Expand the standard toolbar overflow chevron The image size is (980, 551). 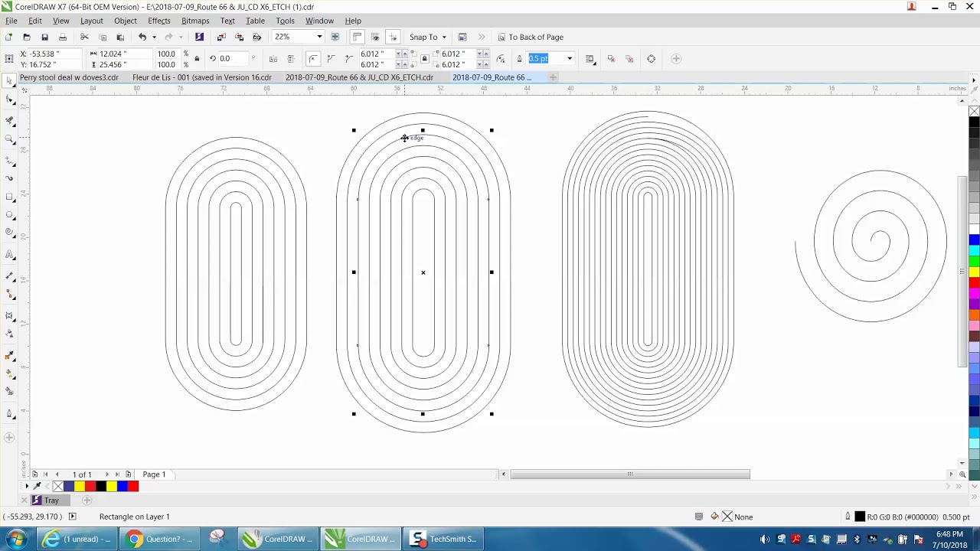point(482,37)
